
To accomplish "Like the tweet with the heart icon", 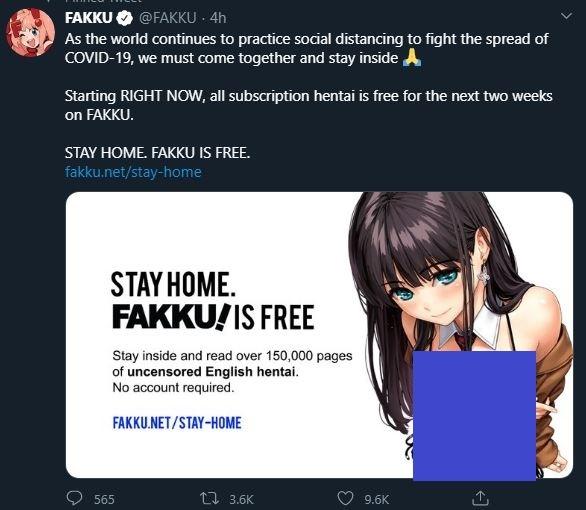I will 345,498.
